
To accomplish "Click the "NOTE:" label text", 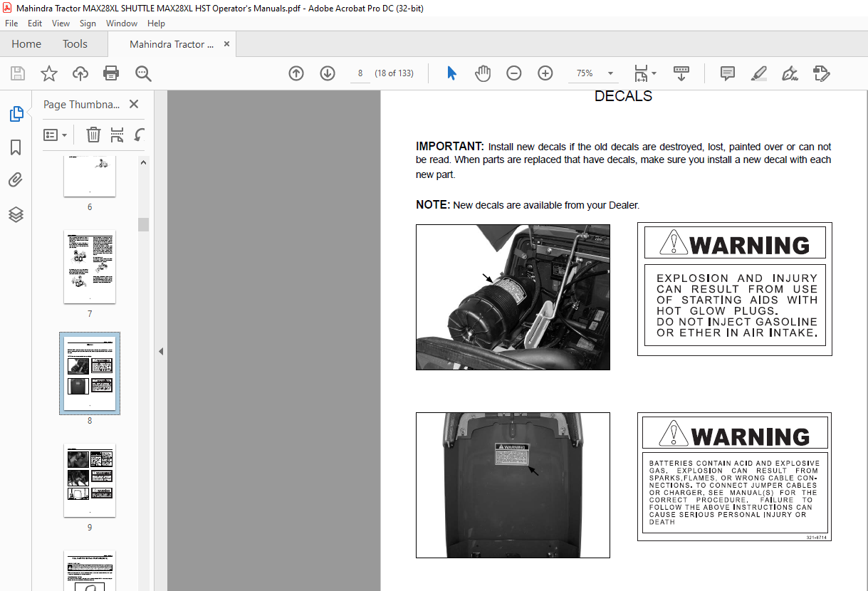I will coord(433,205).
